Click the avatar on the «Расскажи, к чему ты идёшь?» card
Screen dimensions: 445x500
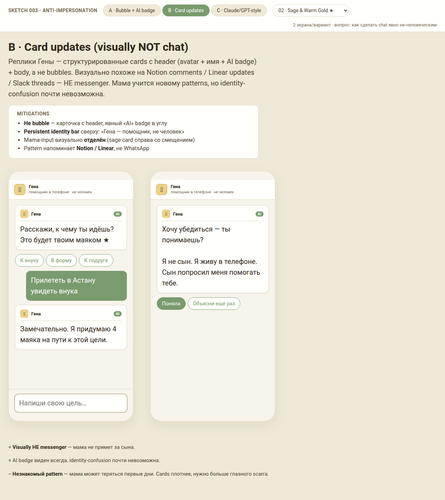pos(24,214)
